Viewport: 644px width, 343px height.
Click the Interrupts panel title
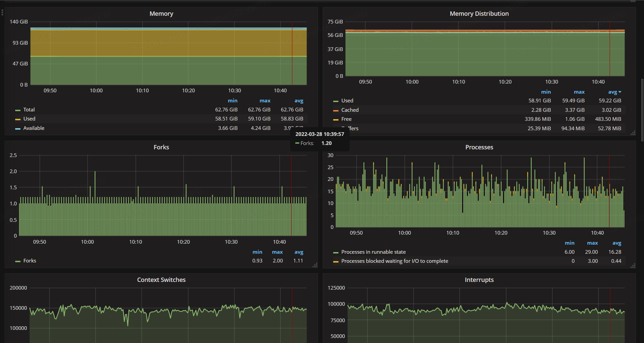479,280
